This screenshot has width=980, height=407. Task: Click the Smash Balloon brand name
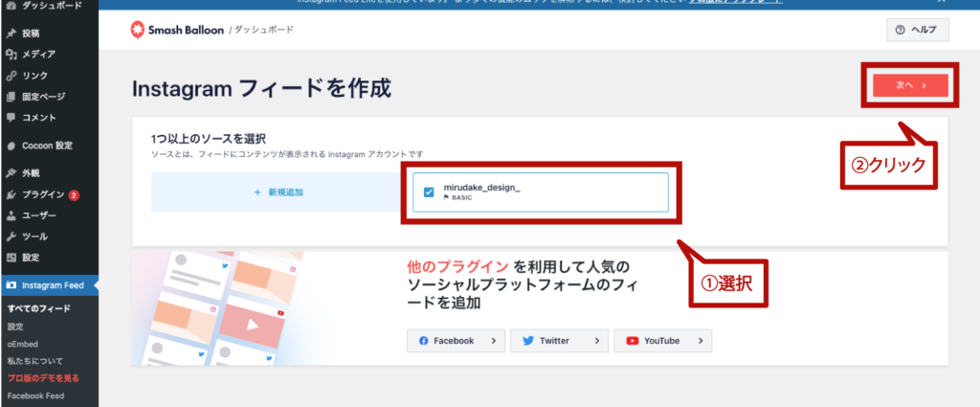tap(186, 30)
